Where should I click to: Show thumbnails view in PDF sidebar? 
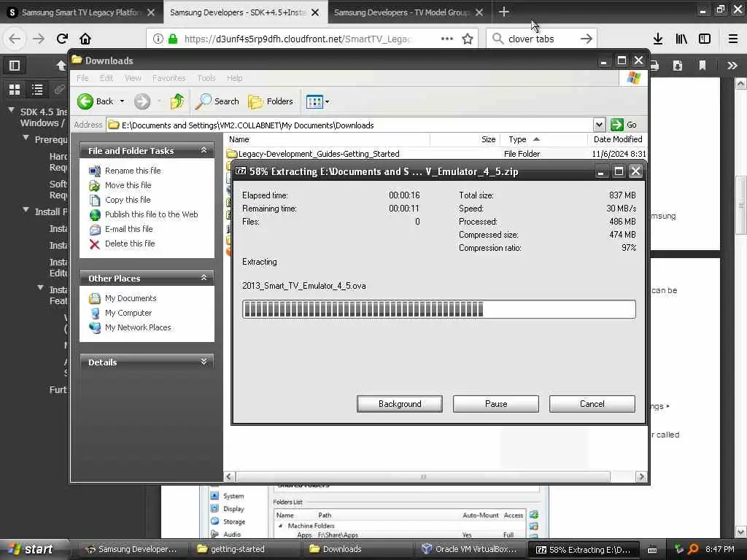(15, 89)
